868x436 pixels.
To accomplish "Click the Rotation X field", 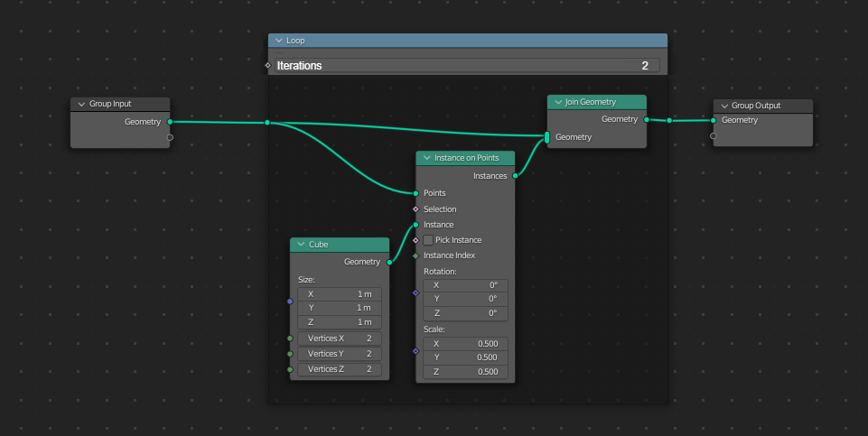I will coord(465,285).
